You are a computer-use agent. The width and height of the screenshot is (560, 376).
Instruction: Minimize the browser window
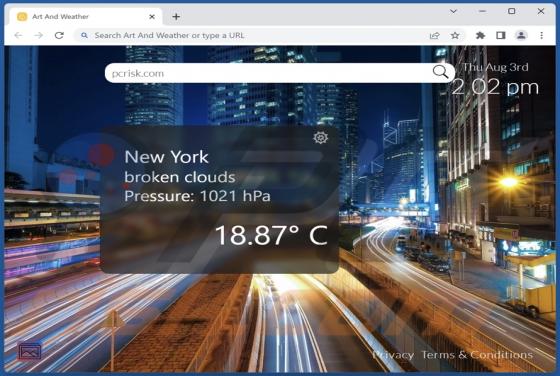(482, 11)
